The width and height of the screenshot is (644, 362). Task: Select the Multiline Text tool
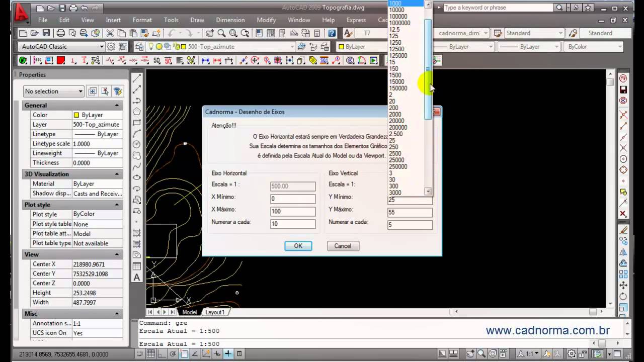point(137,277)
